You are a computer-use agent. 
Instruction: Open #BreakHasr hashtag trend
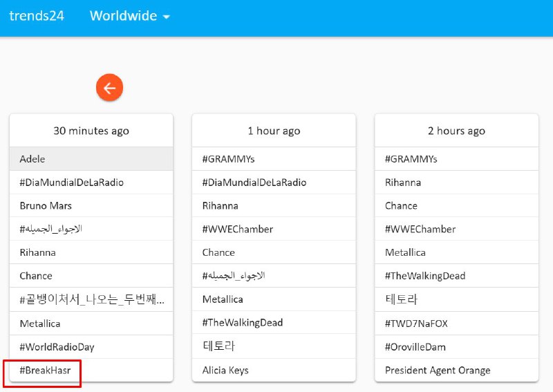(45, 371)
